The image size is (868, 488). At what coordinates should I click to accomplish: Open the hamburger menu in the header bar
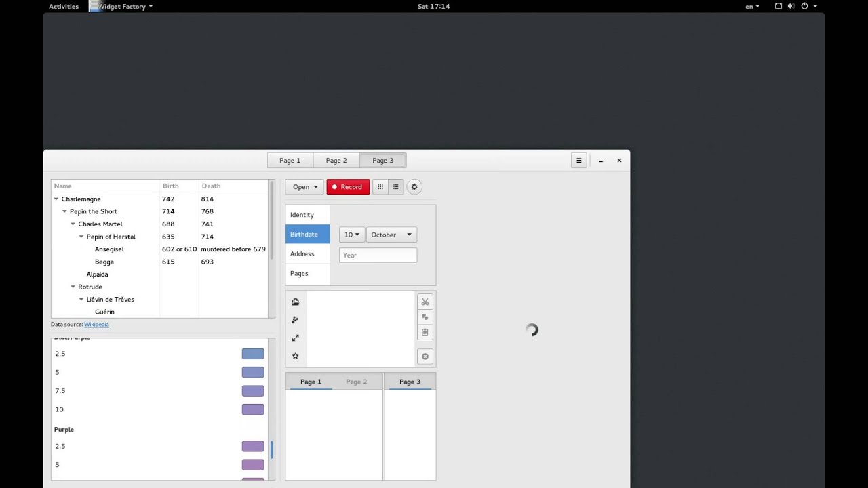click(578, 161)
